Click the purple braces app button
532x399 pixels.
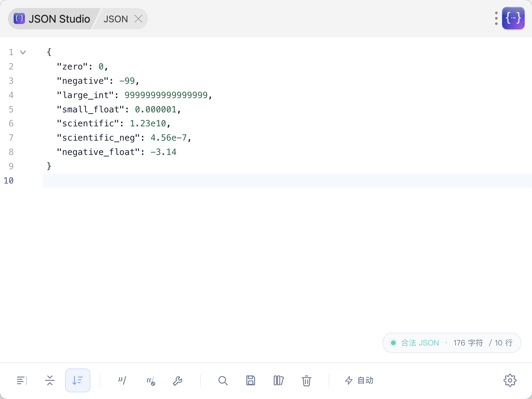coord(513,19)
